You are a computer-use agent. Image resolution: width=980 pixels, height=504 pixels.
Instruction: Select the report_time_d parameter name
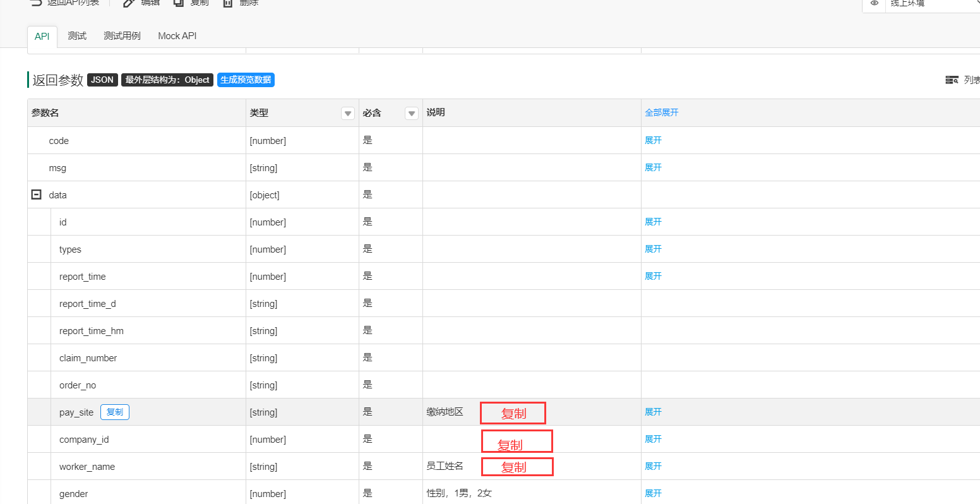click(x=88, y=304)
